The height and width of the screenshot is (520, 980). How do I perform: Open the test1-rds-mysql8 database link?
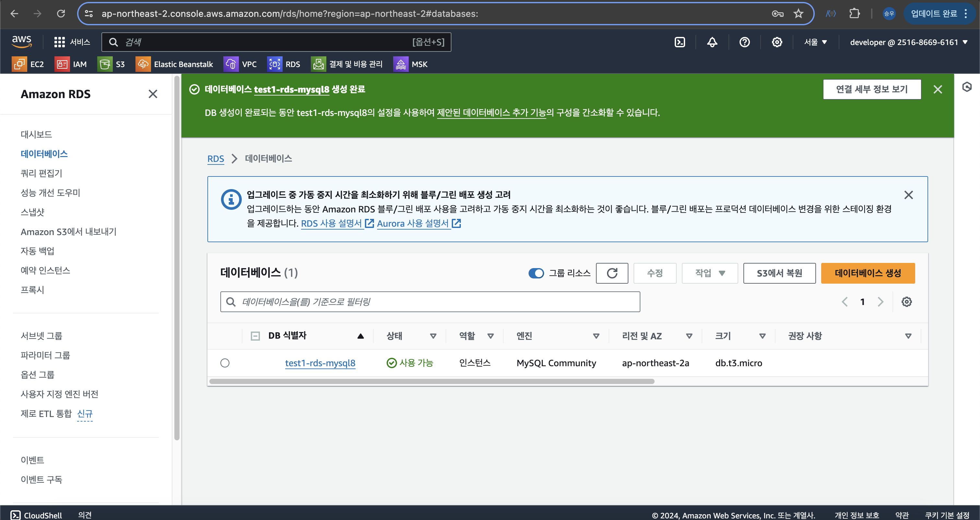320,363
